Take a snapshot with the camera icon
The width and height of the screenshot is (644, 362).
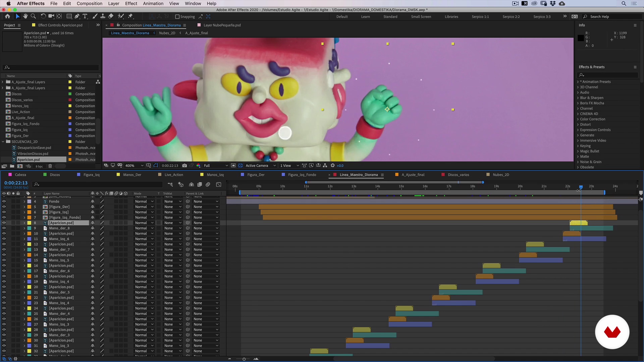[184, 166]
